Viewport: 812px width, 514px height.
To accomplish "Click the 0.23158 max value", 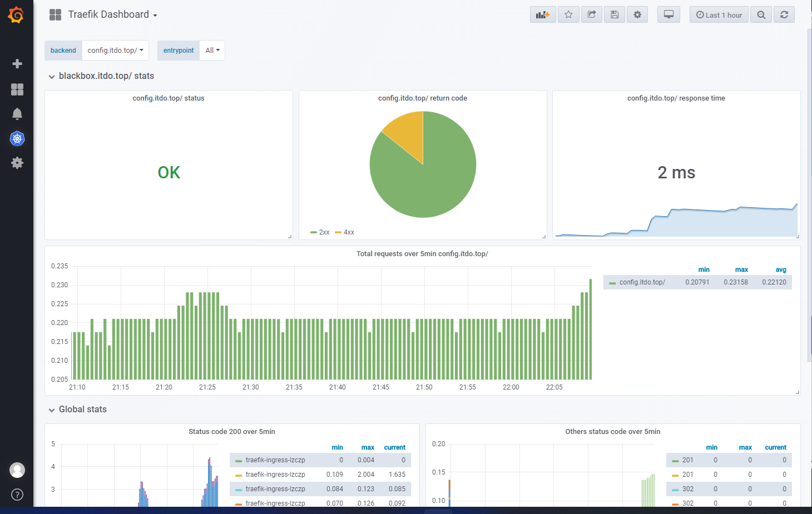I will point(736,282).
